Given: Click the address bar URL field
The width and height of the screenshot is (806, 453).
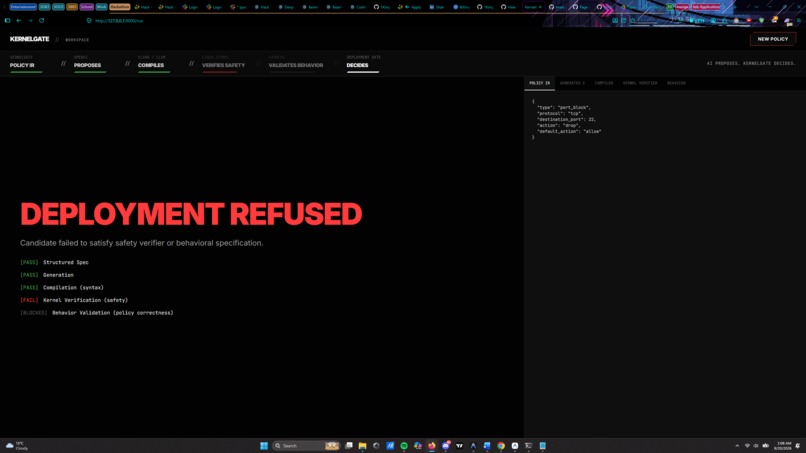Looking at the screenshot, I should point(119,21).
